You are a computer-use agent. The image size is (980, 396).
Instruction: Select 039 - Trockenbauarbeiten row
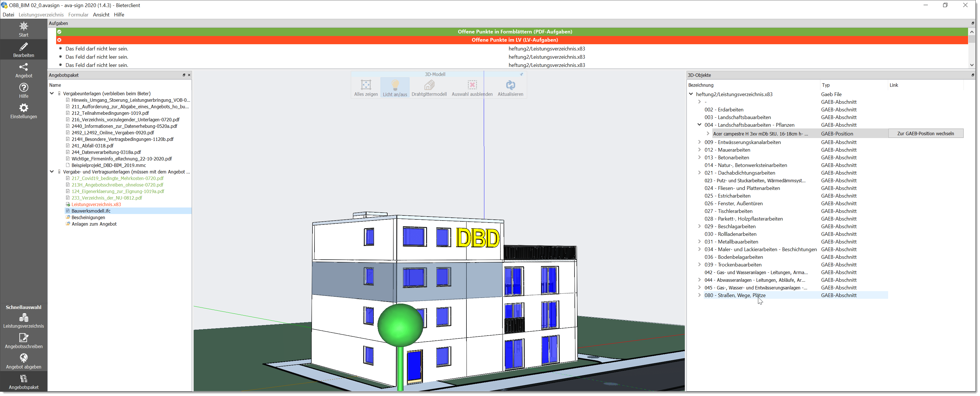(733, 265)
